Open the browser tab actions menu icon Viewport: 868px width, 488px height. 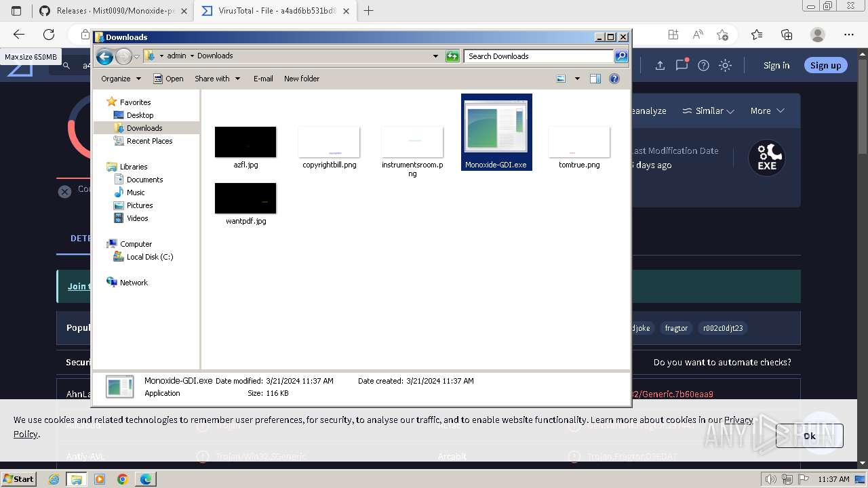[16, 11]
